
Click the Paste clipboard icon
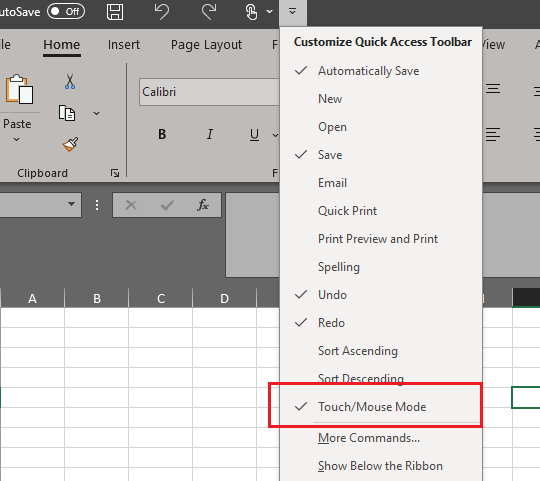pyautogui.click(x=19, y=89)
